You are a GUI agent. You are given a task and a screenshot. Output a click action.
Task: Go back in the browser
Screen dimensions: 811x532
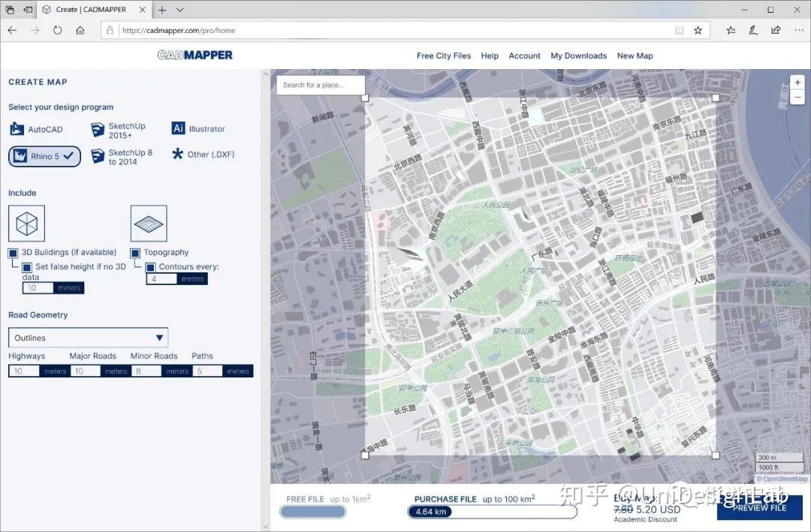pos(13,30)
